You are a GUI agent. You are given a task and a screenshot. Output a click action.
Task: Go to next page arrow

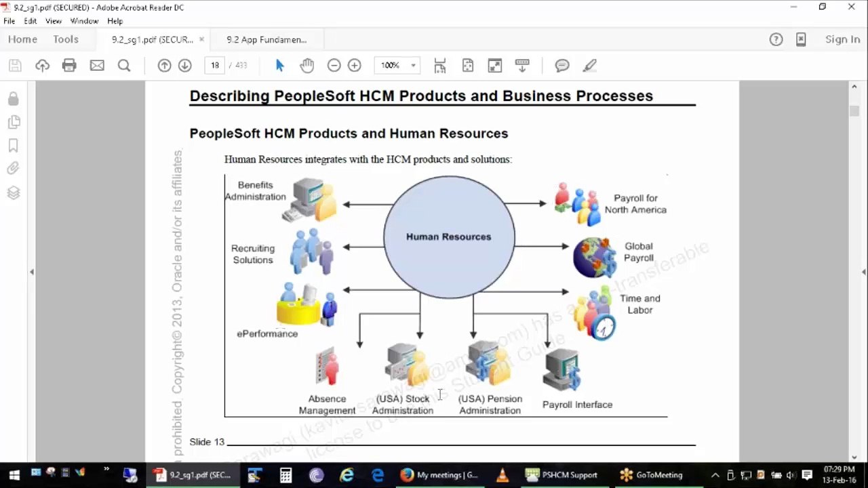184,66
